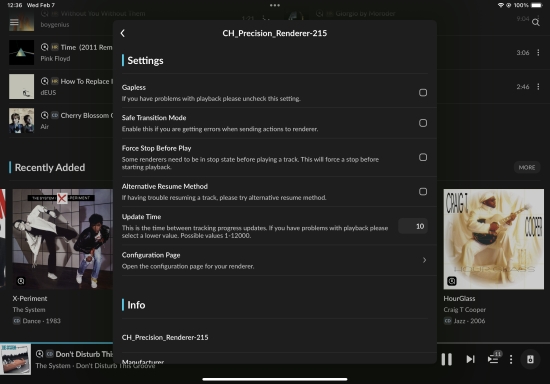
Task: Open the HourGlass album cover
Action: (494, 239)
